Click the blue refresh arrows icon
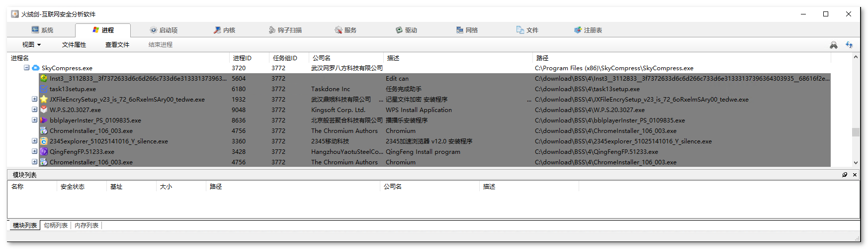The image size is (868, 249). pyautogui.click(x=849, y=45)
